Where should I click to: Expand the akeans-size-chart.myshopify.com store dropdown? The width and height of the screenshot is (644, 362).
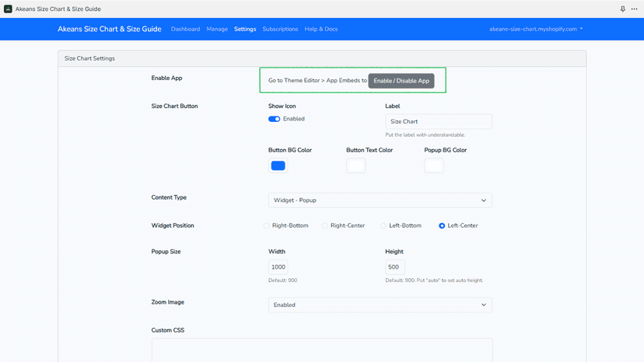(x=536, y=30)
